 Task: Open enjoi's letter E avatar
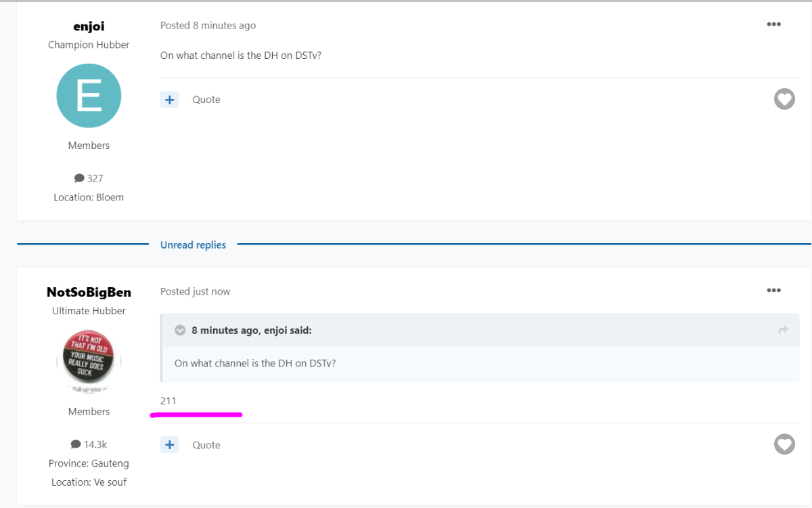tap(89, 96)
